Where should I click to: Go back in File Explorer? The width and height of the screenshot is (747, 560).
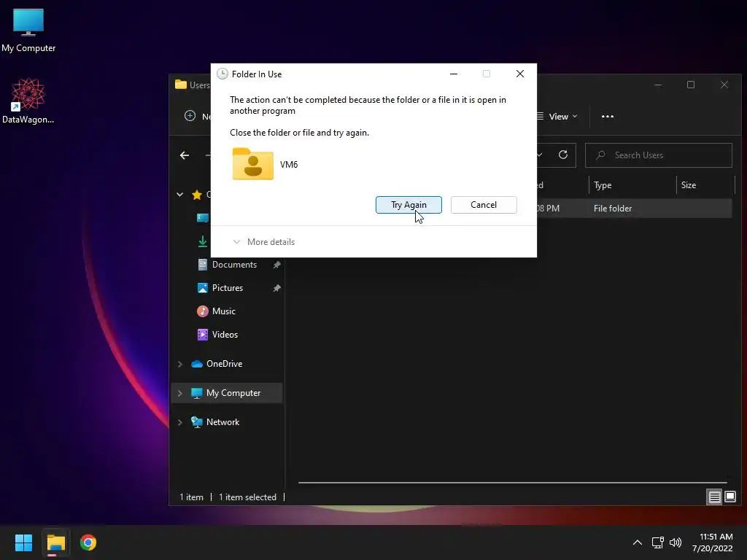coord(185,155)
